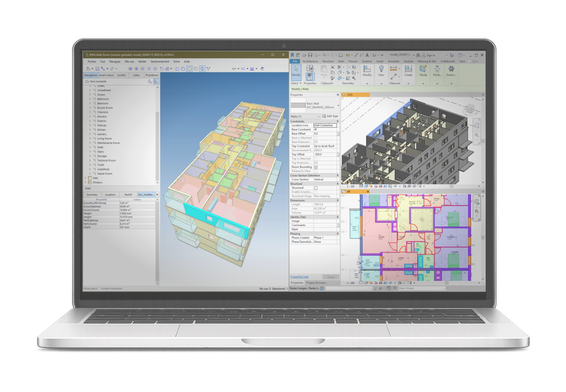Viewport: 566px width, 392px height.
Task: Click Acheter maintenant in the status bar
Action: (x=111, y=288)
